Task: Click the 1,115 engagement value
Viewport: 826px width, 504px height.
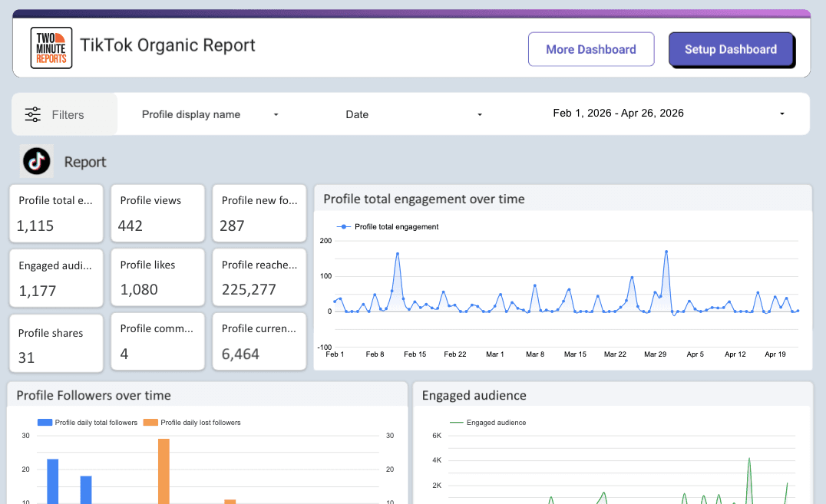Action: coord(35,226)
